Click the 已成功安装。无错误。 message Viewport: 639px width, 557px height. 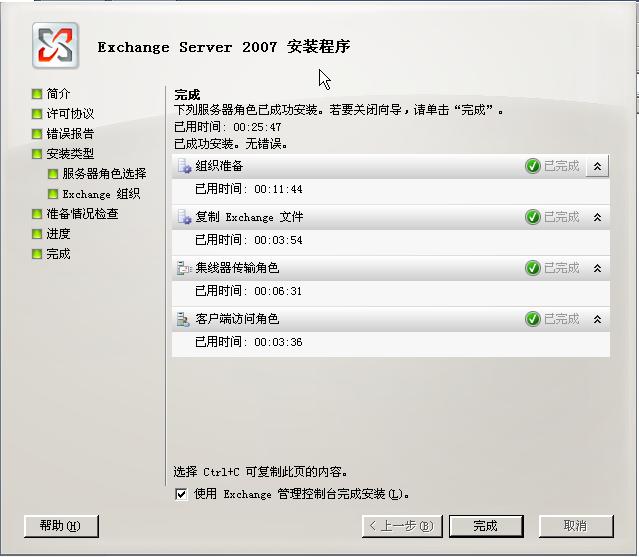click(231, 144)
